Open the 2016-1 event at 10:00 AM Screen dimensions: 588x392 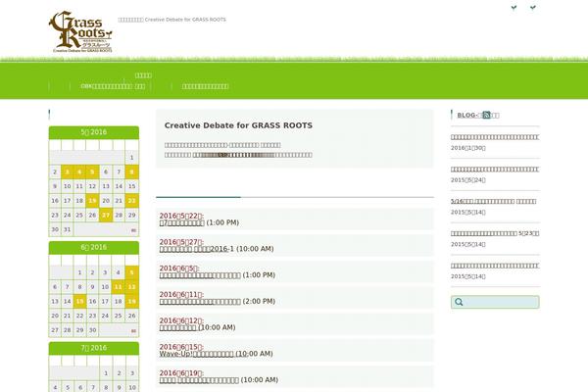(197, 249)
